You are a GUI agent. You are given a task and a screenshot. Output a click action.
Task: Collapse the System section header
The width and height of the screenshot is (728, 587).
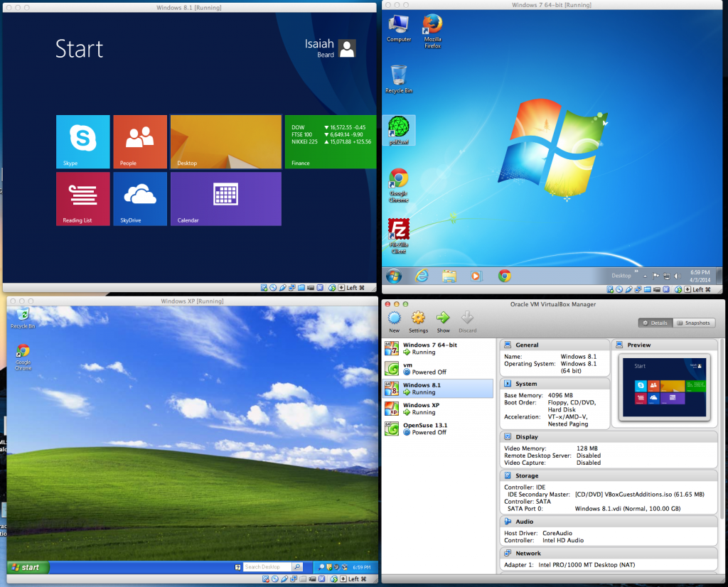(x=526, y=384)
